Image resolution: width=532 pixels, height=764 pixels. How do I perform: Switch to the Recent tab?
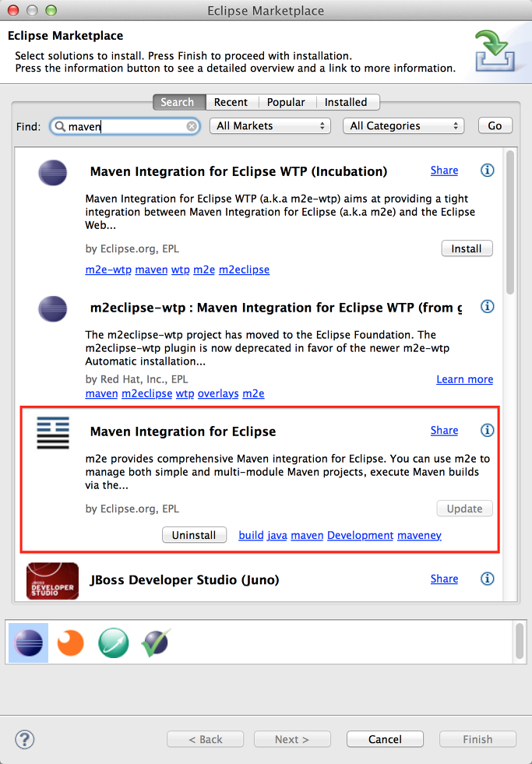point(231,102)
